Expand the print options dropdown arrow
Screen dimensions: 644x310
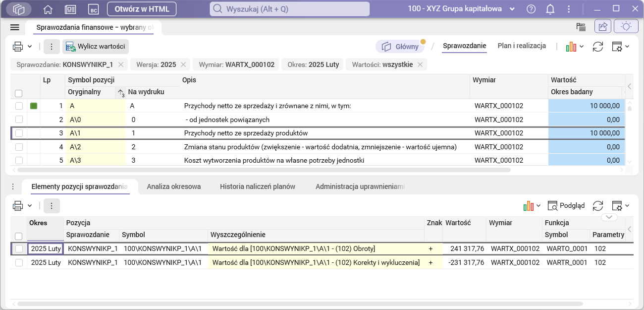[30, 47]
